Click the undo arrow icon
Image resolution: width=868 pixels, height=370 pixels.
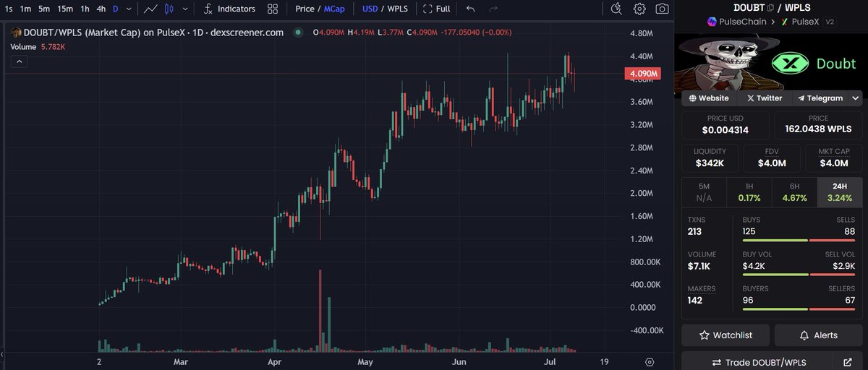pyautogui.click(x=471, y=9)
